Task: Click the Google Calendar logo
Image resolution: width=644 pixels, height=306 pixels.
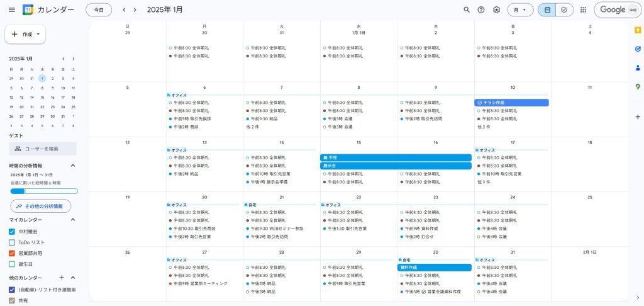Action: (x=28, y=10)
